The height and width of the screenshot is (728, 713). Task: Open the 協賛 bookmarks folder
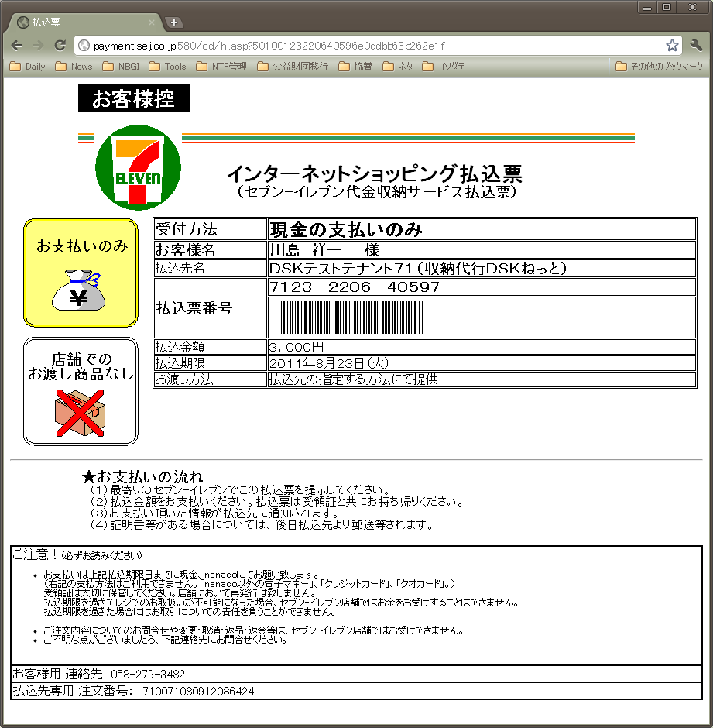click(x=356, y=67)
